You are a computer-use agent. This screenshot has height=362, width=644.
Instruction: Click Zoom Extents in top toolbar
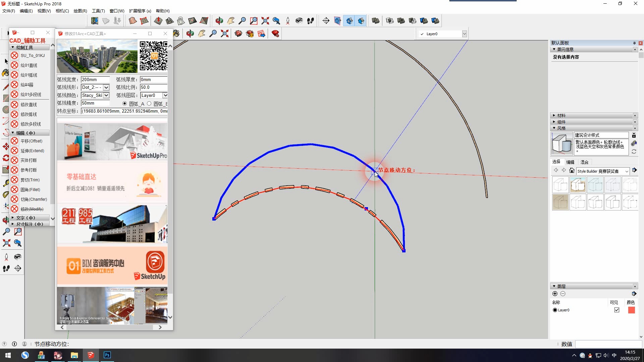(x=265, y=21)
